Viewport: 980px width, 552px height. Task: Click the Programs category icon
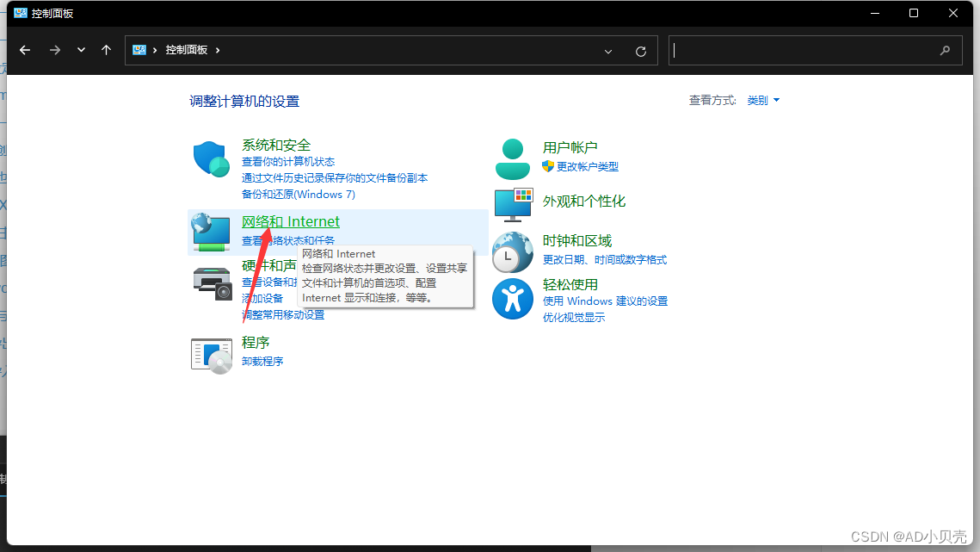(x=212, y=356)
